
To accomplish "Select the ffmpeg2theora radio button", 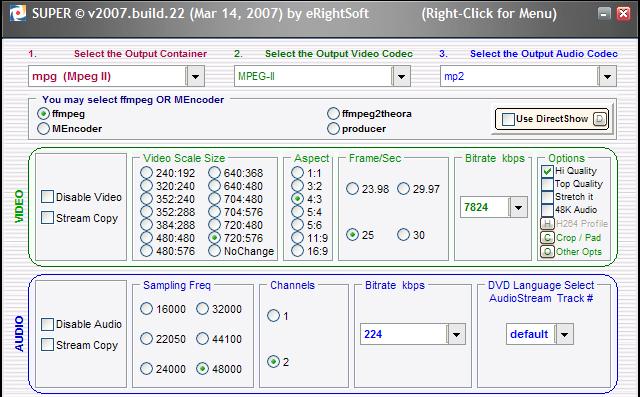I will click(x=333, y=114).
